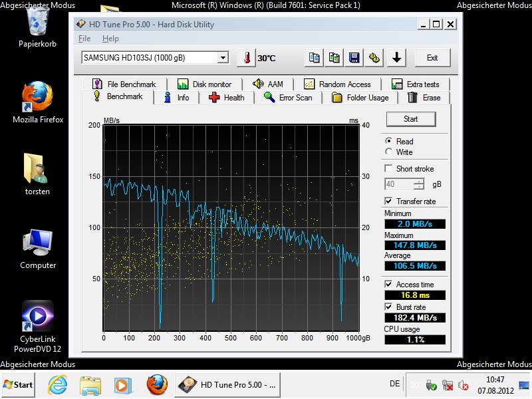The width and height of the screenshot is (532, 399).
Task: Open the Papierkorb recycle bin icon
Action: pyautogui.click(x=37, y=28)
